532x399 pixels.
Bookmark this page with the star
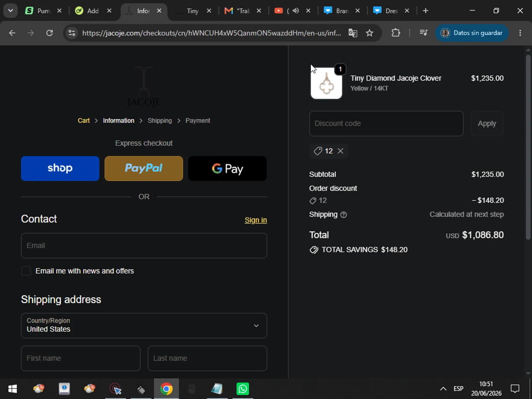coord(370,33)
